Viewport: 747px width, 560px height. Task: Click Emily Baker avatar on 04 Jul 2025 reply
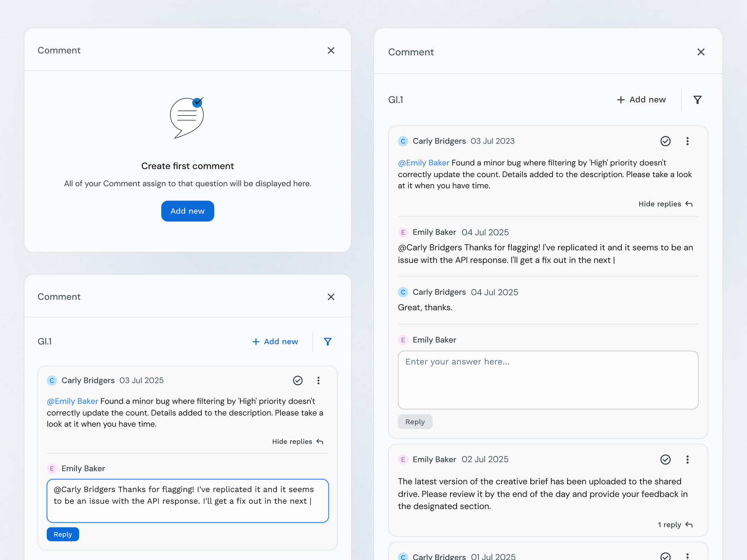[403, 232]
